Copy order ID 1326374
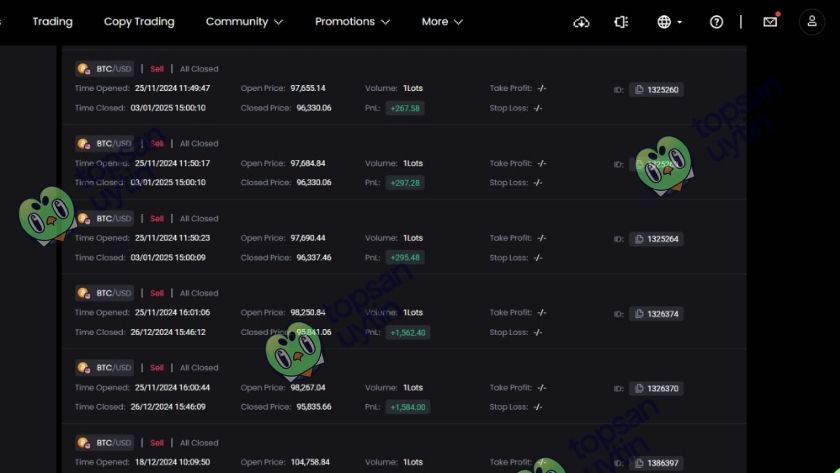The height and width of the screenshot is (473, 840). click(x=638, y=314)
